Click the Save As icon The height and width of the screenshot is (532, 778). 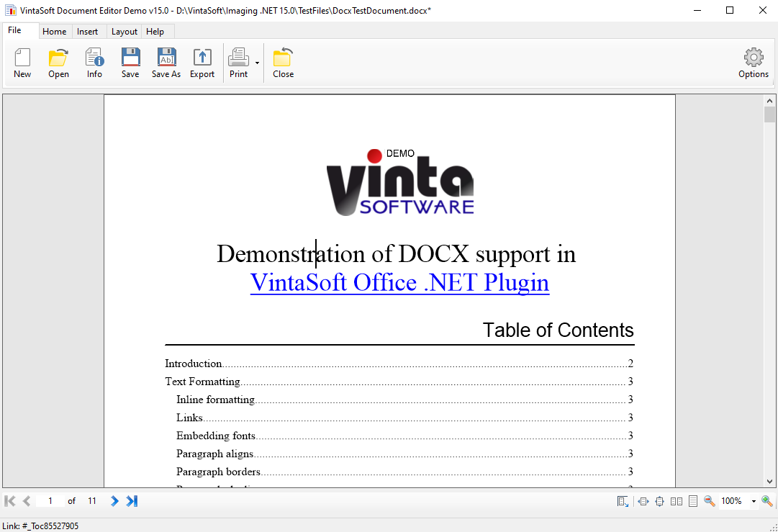(166, 63)
